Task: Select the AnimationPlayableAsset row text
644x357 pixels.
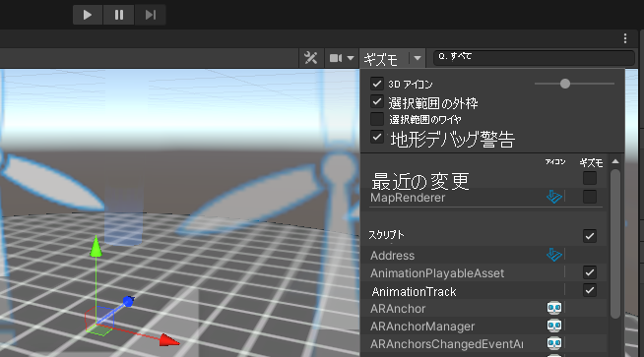Action: [437, 273]
